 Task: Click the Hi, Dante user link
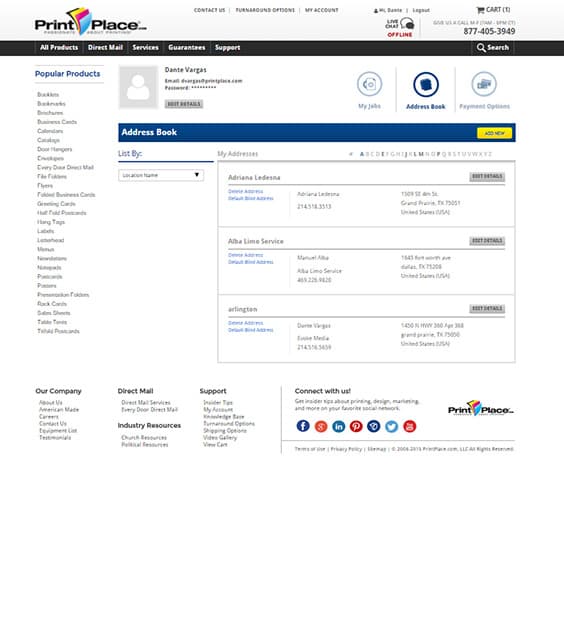(x=388, y=10)
